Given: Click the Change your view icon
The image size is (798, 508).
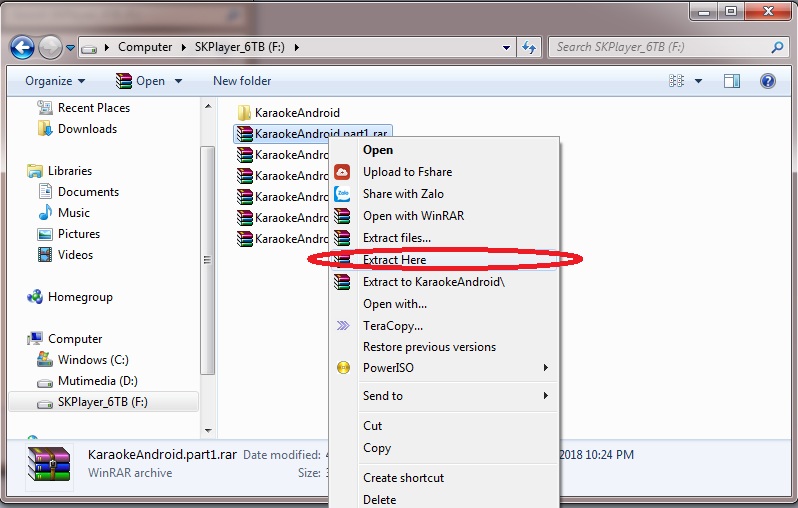Looking at the screenshot, I should click(x=676, y=81).
